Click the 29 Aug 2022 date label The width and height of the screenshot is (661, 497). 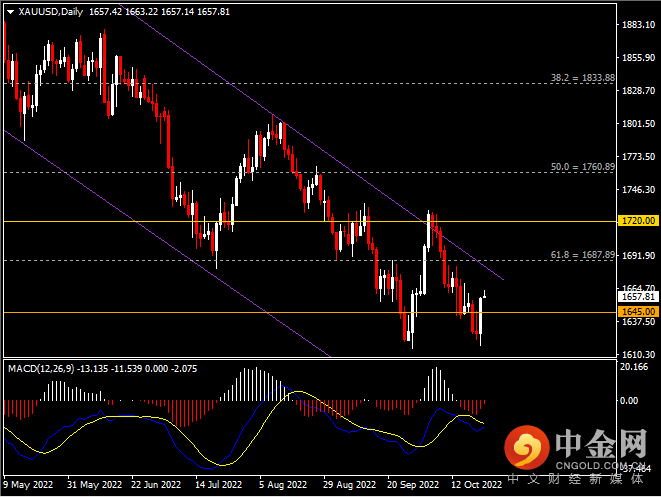[x=349, y=485]
